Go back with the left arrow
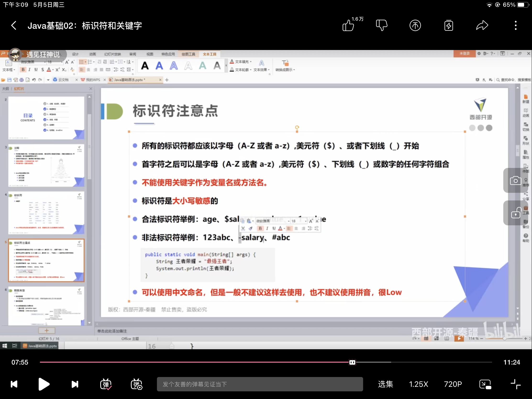Image resolution: width=532 pixels, height=399 pixels. click(14, 26)
